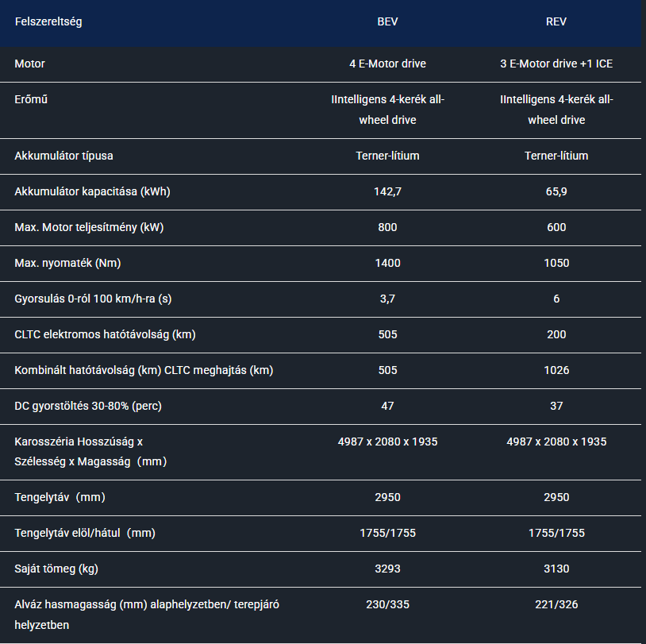Click the acceleration value "3,7"
The width and height of the screenshot is (646, 644).
coord(388,299)
